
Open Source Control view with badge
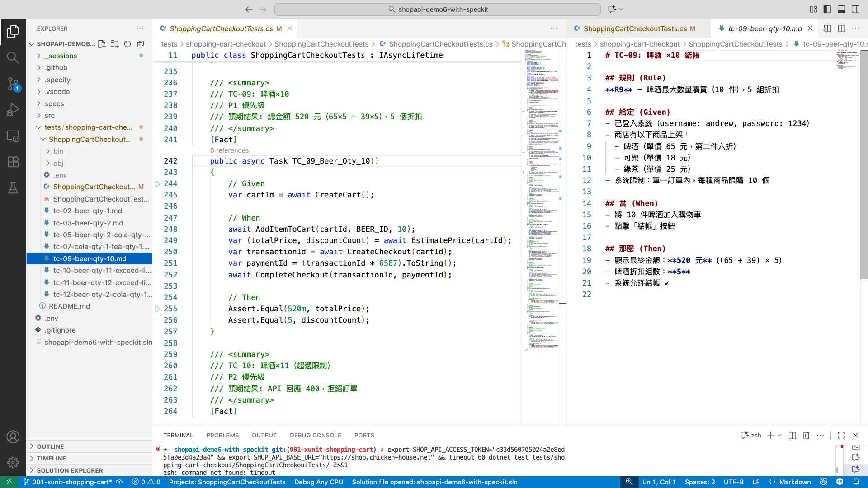coord(13,84)
